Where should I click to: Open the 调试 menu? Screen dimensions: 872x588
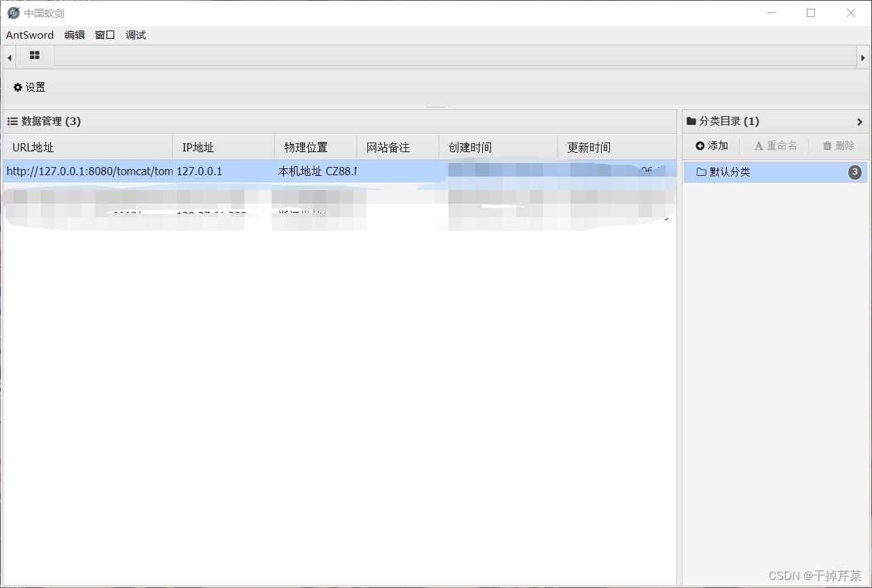coord(136,35)
